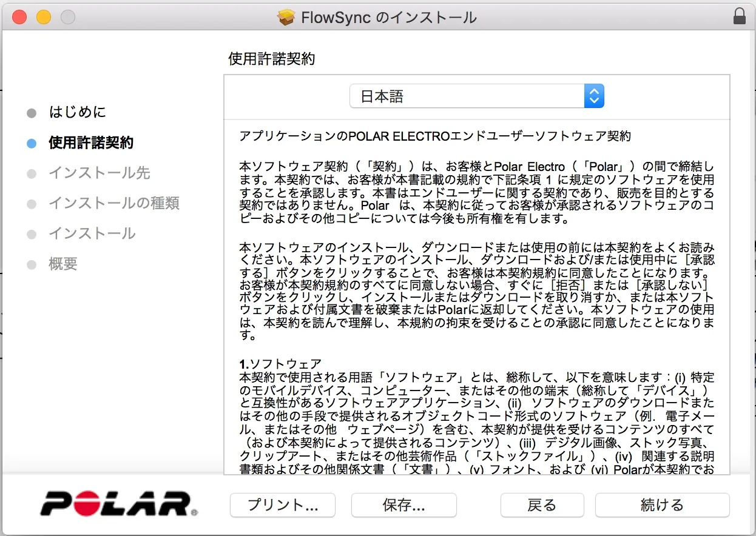Click the 使用許諾契約 heading above the license

[271, 59]
